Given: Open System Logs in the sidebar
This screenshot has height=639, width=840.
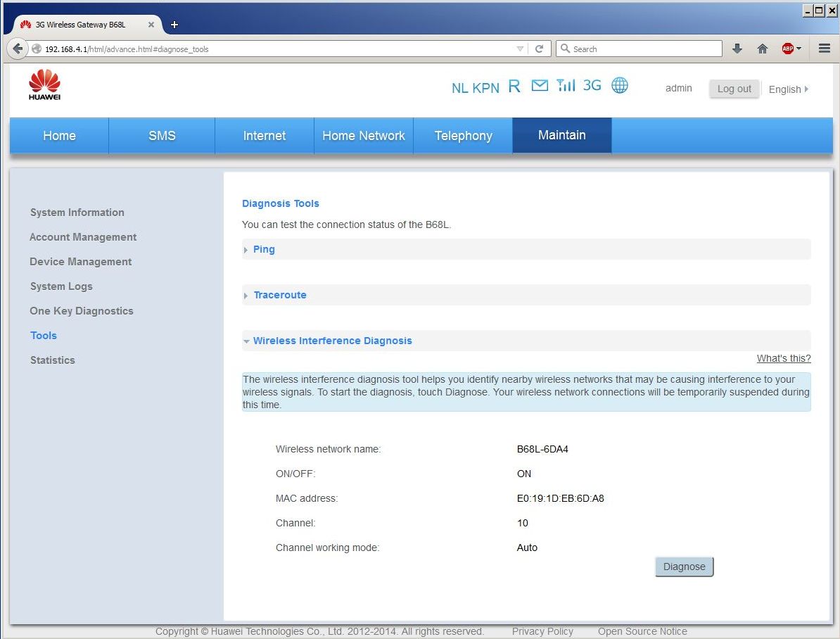Looking at the screenshot, I should click(61, 286).
